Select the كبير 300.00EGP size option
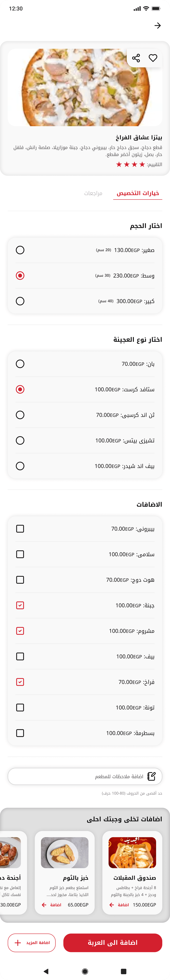The image size is (170, 980). pyautogui.click(x=20, y=301)
